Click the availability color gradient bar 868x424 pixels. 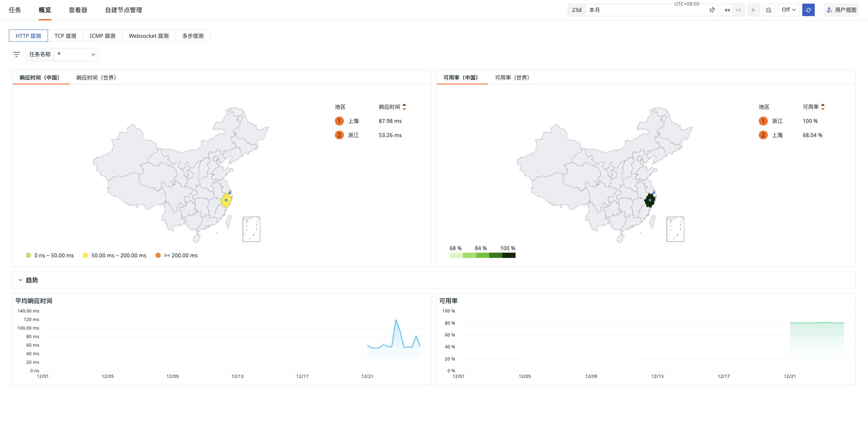click(x=483, y=256)
